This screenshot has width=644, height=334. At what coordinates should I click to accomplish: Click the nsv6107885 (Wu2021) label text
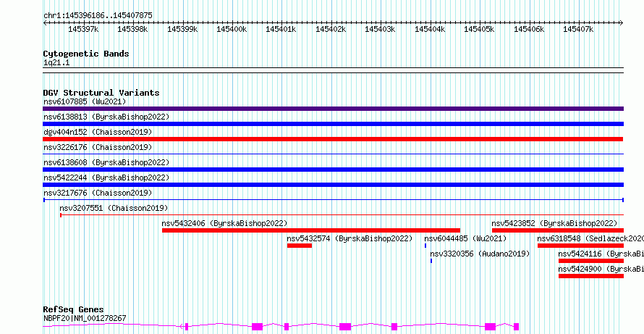(85, 101)
